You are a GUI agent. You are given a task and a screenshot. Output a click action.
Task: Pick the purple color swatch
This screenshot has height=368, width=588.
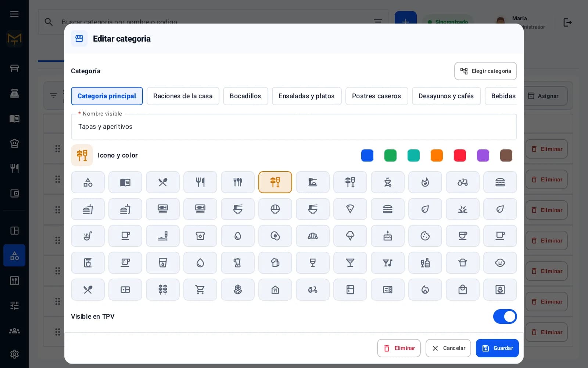point(483,155)
